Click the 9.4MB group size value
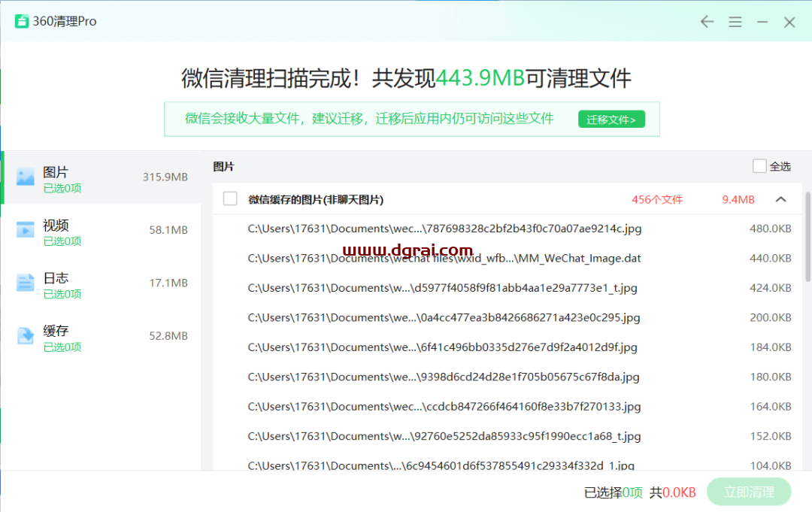 738,199
